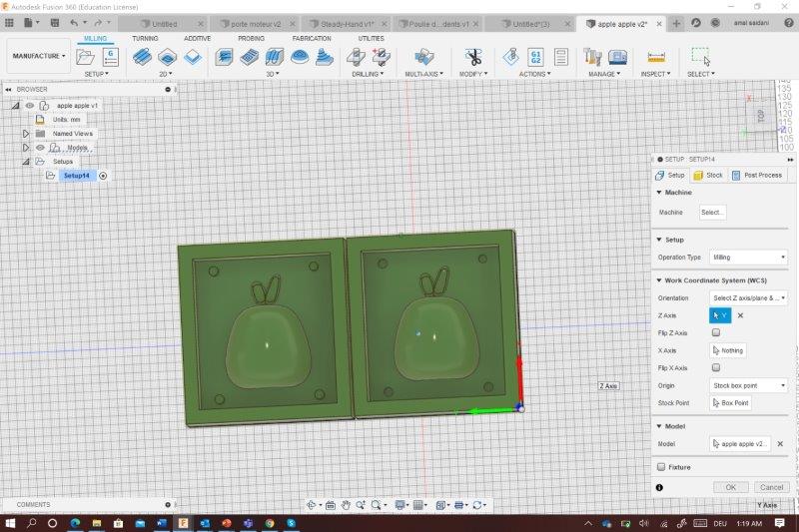
Task: Open the Origin Stock box point dropdown
Action: pyautogui.click(x=748, y=385)
